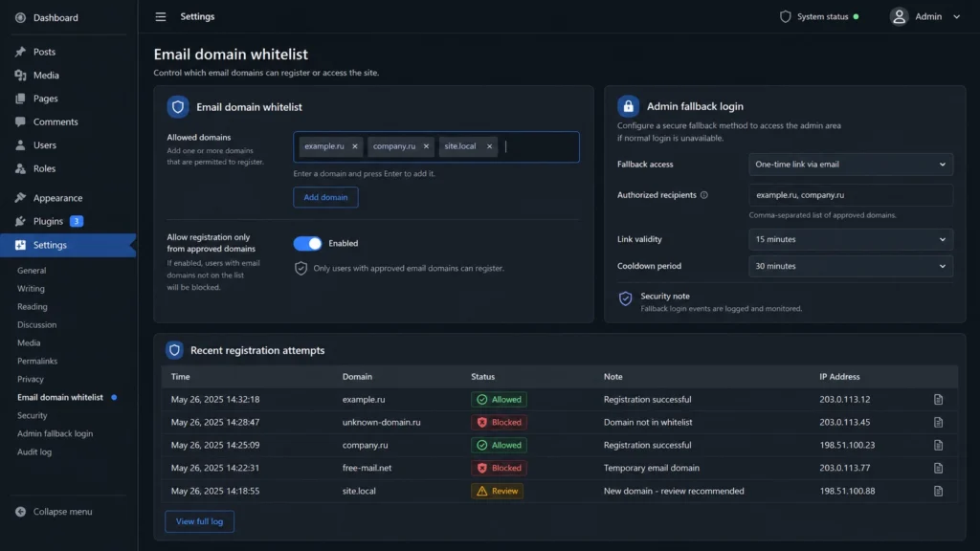Click the Posts pin icon
The image size is (980, 551).
pyautogui.click(x=21, y=52)
